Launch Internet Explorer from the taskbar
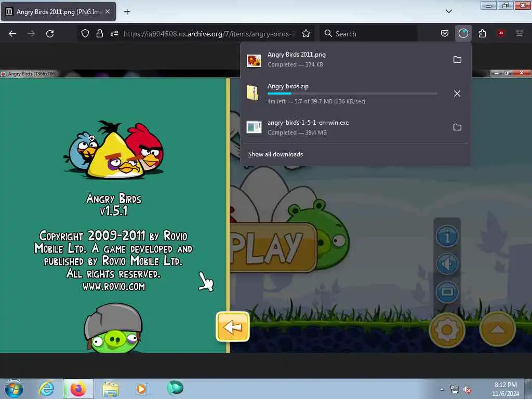This screenshot has height=399, width=532. [46, 389]
